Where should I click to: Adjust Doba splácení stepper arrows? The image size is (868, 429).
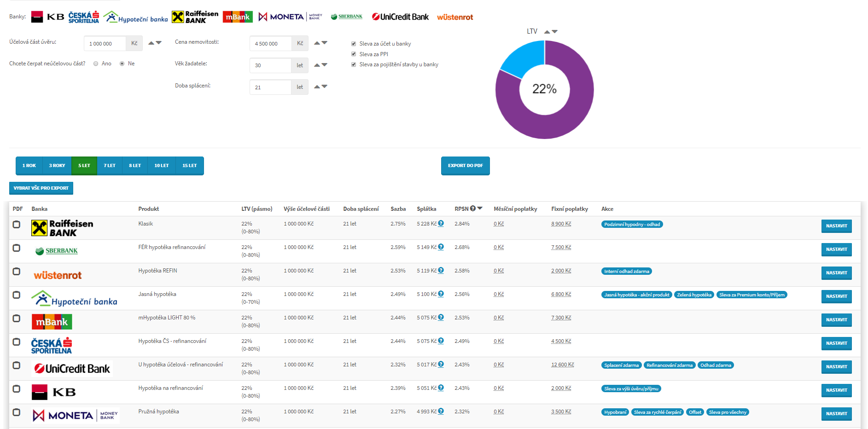pyautogui.click(x=320, y=87)
